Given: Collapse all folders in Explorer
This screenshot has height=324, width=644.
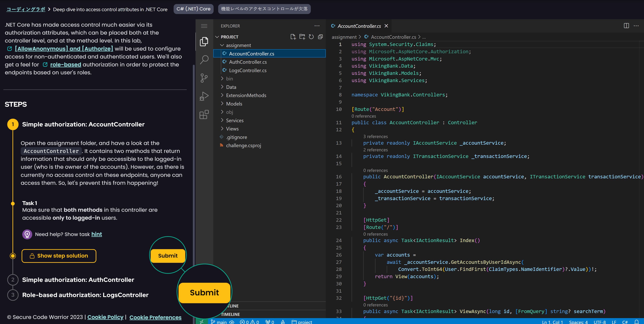Looking at the screenshot, I should tap(320, 37).
